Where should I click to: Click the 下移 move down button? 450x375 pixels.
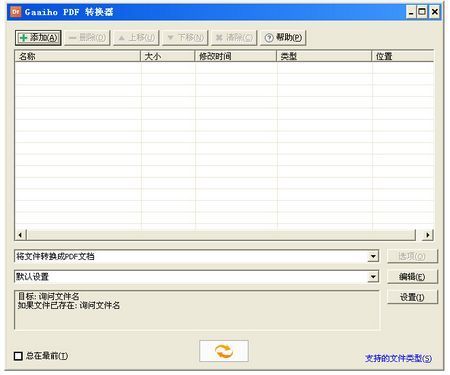[185, 38]
